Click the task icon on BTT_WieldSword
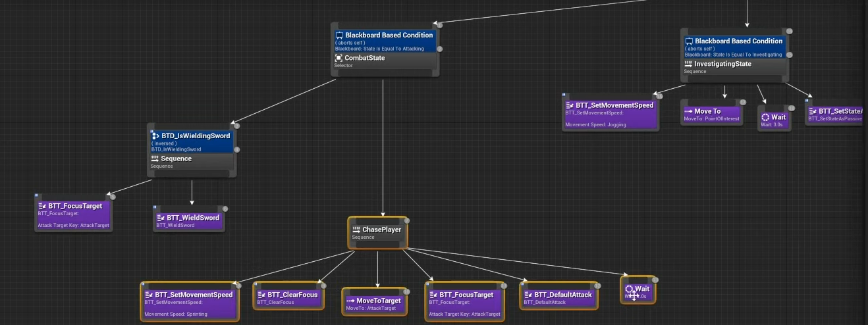 [x=161, y=218]
